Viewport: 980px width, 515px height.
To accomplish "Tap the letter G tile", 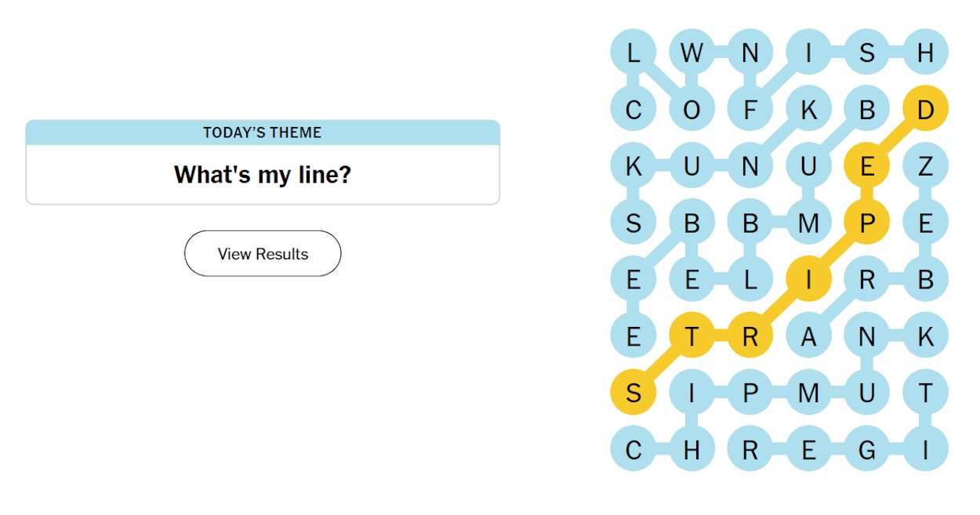I will [866, 450].
